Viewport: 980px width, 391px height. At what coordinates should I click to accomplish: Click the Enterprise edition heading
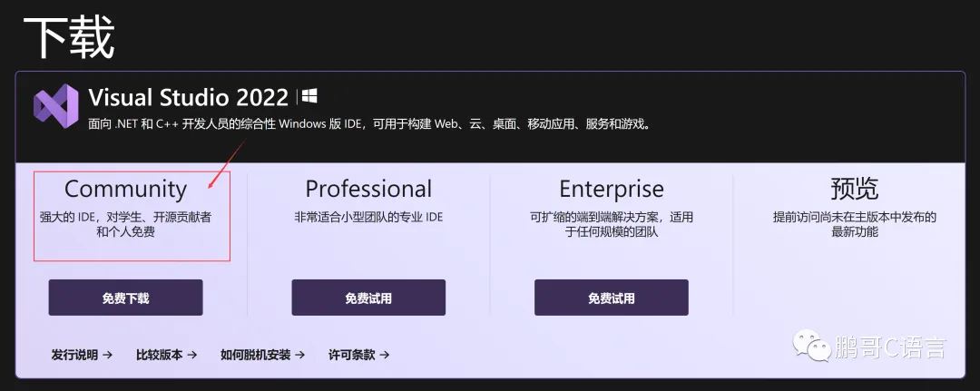click(612, 189)
